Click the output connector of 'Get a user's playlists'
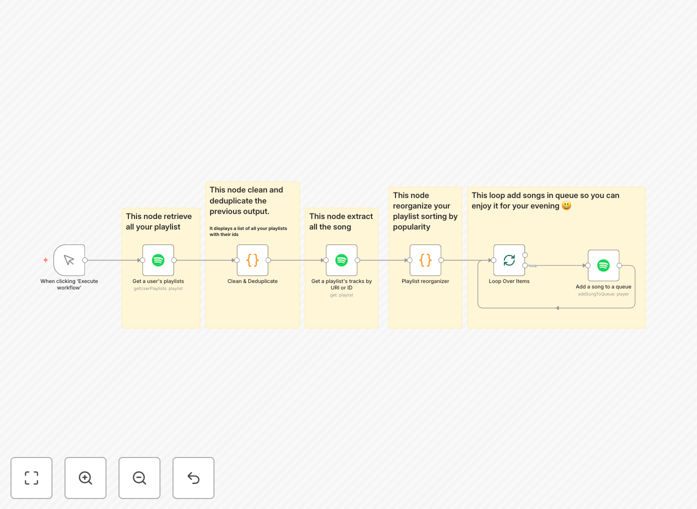This screenshot has height=509, width=697. (x=174, y=260)
